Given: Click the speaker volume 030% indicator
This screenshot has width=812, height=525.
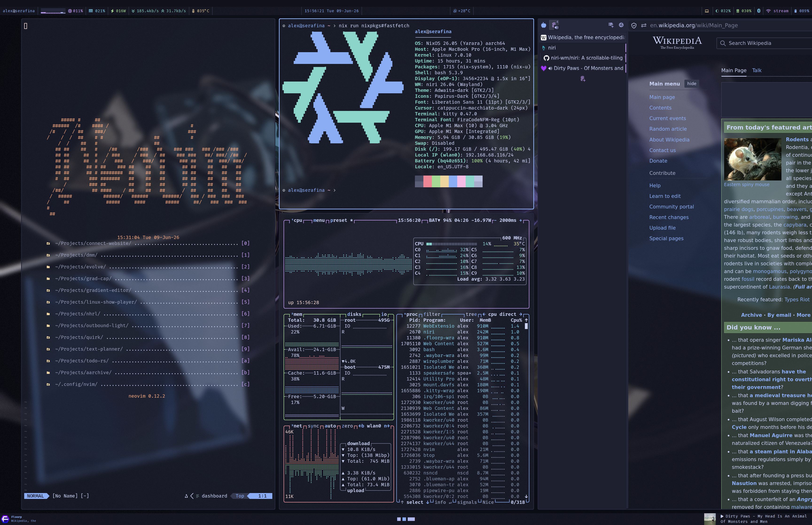Looking at the screenshot, I should (x=744, y=11).
